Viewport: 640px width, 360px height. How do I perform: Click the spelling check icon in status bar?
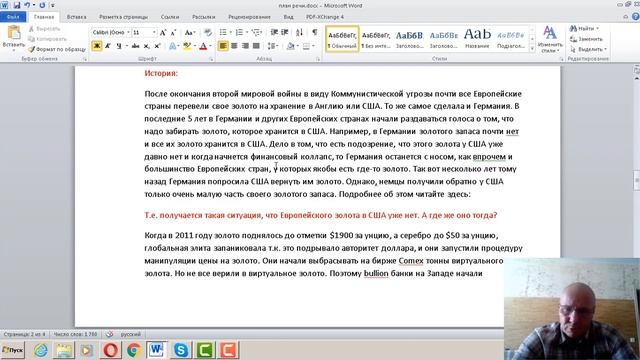(109, 334)
